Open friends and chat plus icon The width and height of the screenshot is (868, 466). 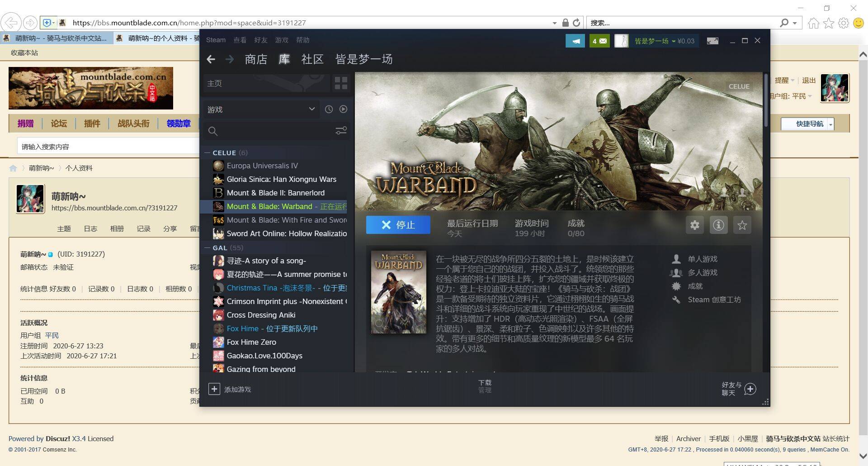click(750, 389)
